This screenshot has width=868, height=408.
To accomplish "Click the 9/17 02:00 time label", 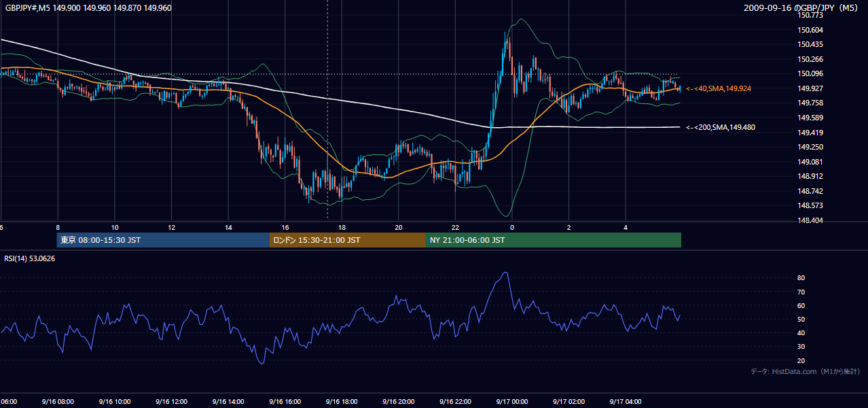I will tap(568, 401).
